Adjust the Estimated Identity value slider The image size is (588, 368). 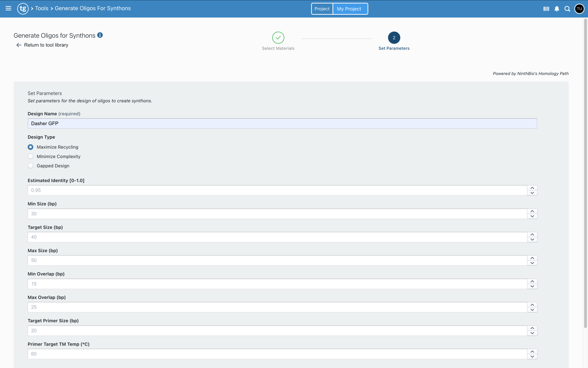(532, 190)
